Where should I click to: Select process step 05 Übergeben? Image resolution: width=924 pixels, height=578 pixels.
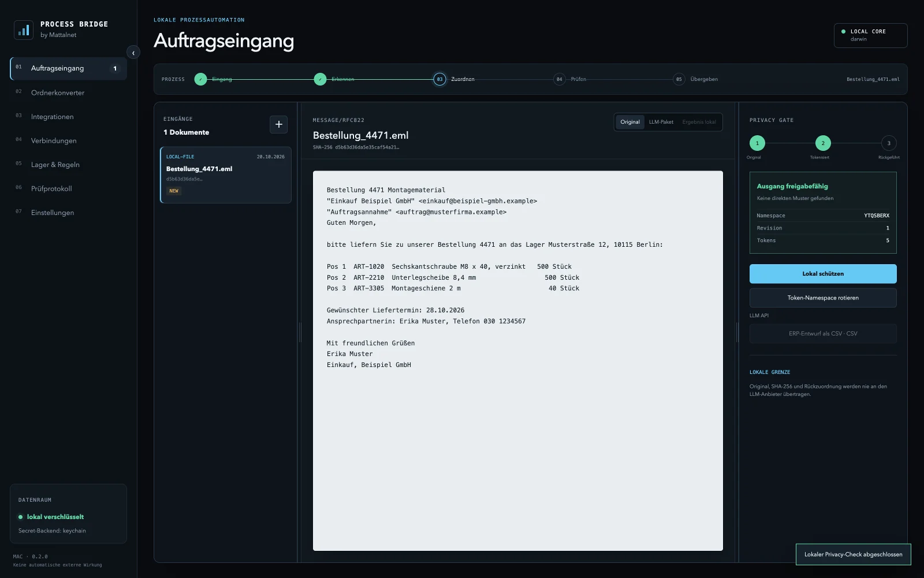coord(679,79)
